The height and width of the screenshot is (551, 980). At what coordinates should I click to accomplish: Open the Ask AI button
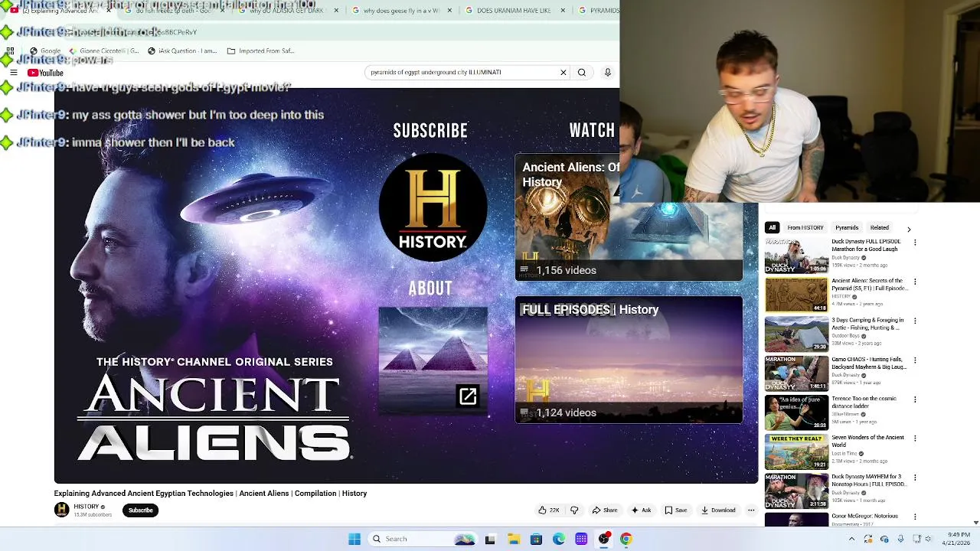point(641,510)
